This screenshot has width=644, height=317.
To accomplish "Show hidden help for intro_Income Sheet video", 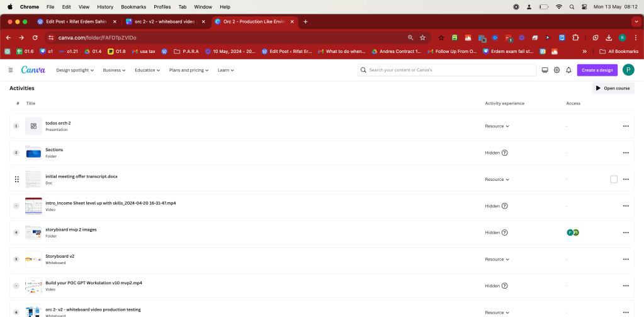I will [505, 206].
